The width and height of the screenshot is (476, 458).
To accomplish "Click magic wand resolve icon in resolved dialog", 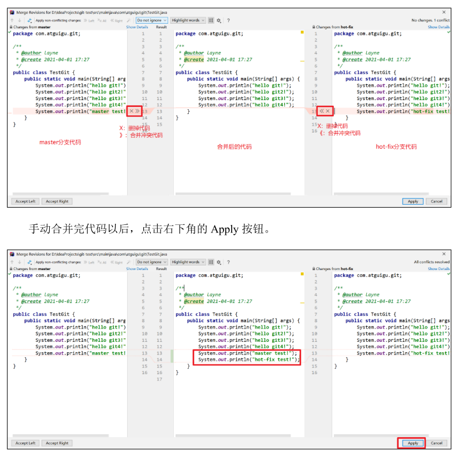I will 129,262.
